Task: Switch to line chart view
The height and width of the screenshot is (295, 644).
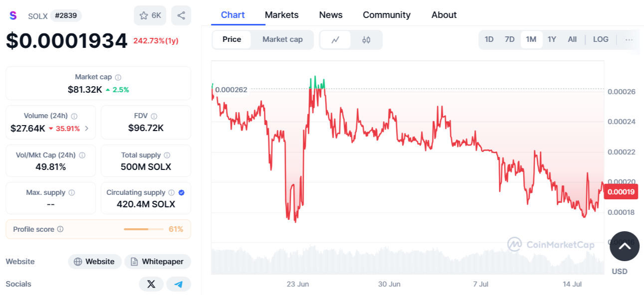Action: 335,40
